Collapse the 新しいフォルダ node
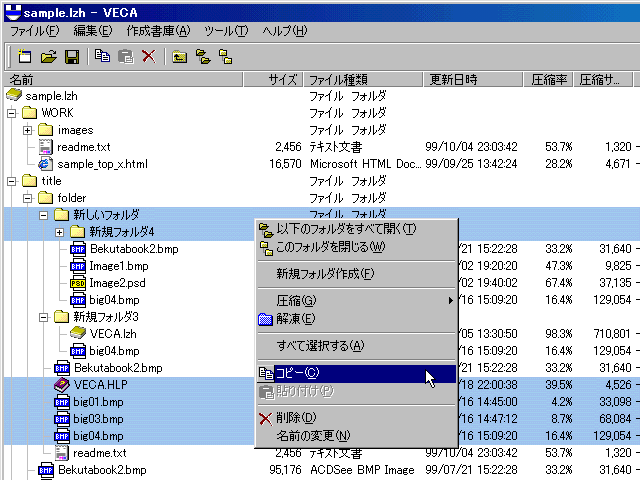640x480 pixels. 44,215
